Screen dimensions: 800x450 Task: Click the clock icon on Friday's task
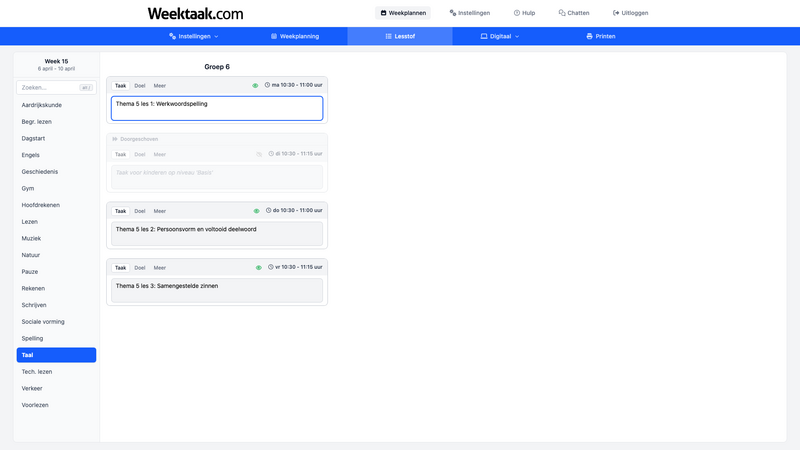(270, 267)
